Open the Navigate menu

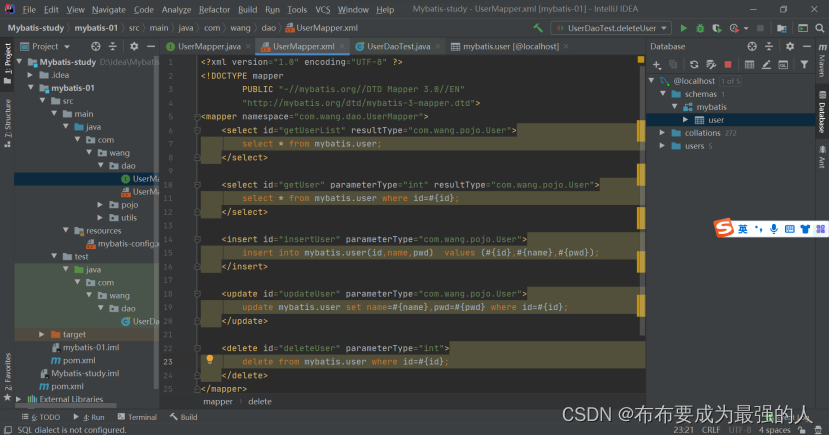click(x=109, y=10)
